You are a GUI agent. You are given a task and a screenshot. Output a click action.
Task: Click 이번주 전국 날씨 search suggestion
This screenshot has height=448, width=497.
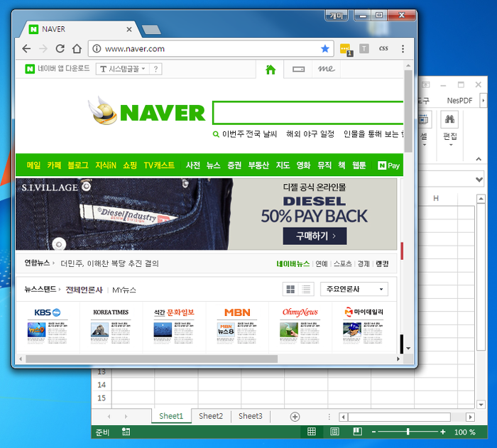249,134
